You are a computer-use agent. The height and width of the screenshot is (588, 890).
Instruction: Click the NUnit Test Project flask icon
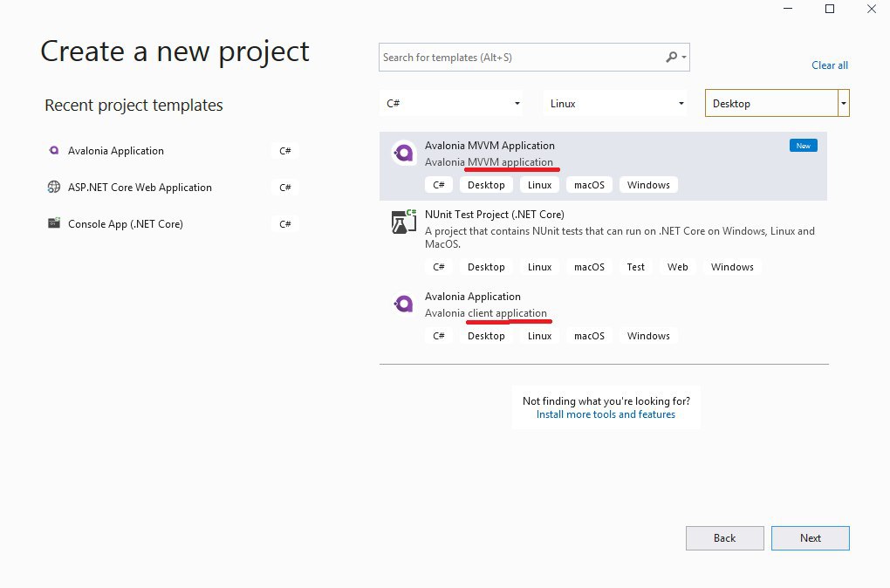click(x=404, y=222)
